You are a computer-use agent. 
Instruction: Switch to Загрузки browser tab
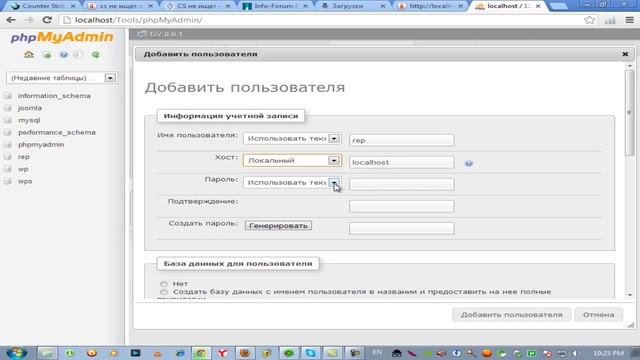click(353, 6)
